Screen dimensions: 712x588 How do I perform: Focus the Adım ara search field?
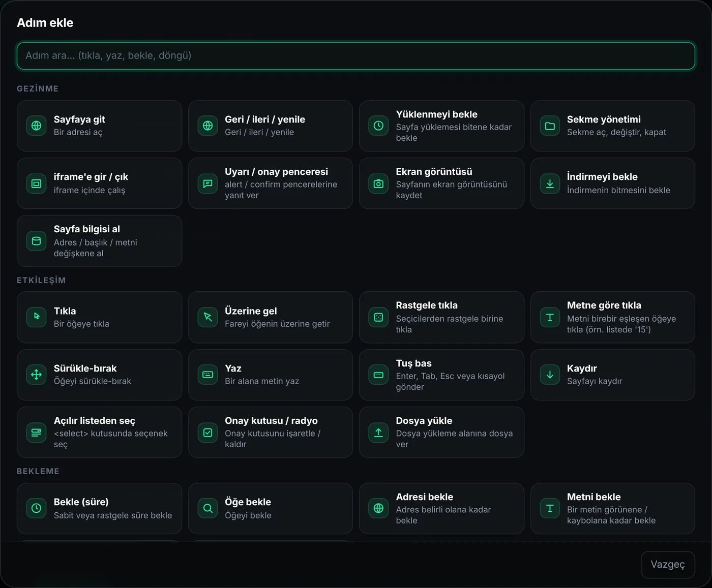(x=356, y=56)
